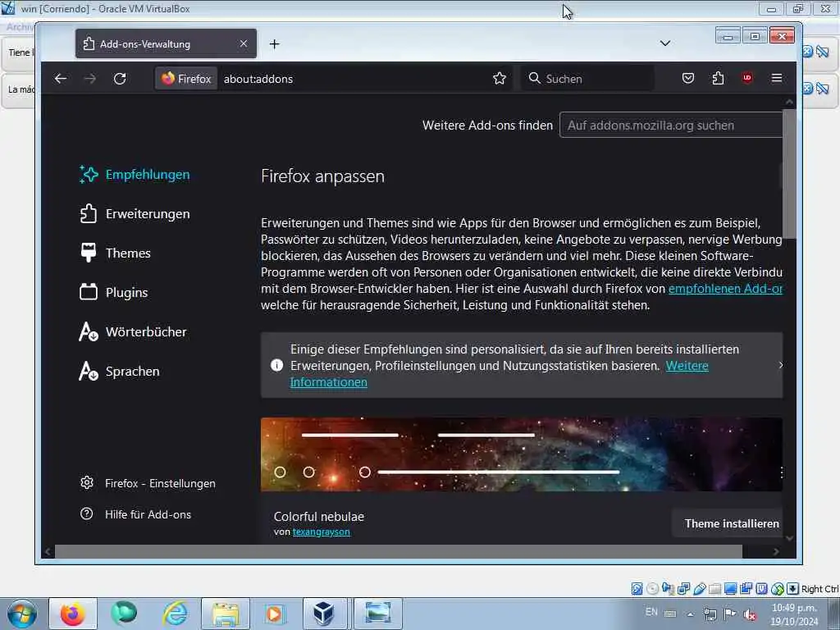
Task: Select Empfehlungen in the sidebar
Action: (x=135, y=175)
